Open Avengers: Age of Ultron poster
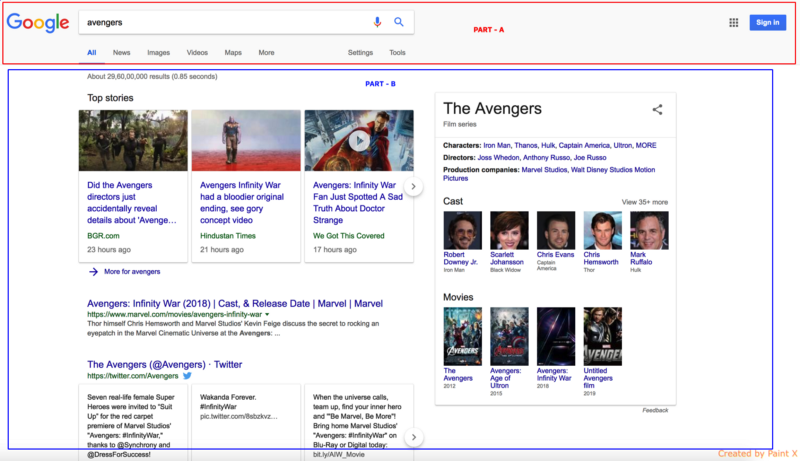Viewport: 800px width, 461px height. 509,336
